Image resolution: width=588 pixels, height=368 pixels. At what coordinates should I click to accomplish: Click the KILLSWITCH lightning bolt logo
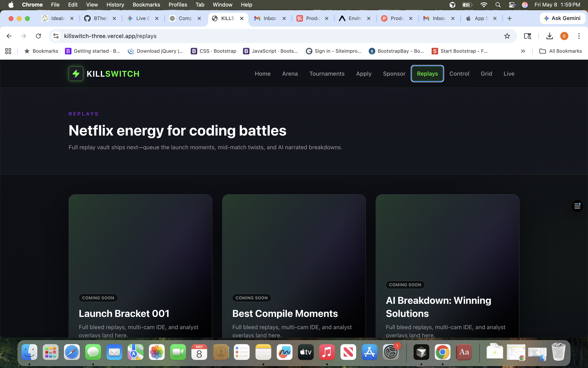click(x=76, y=74)
